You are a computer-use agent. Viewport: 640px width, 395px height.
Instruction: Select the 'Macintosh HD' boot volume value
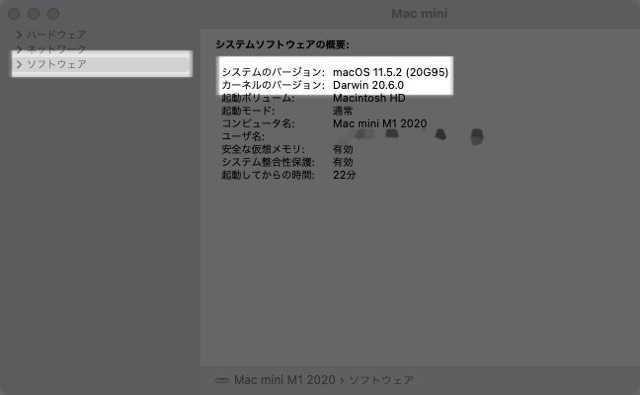[x=369, y=98]
